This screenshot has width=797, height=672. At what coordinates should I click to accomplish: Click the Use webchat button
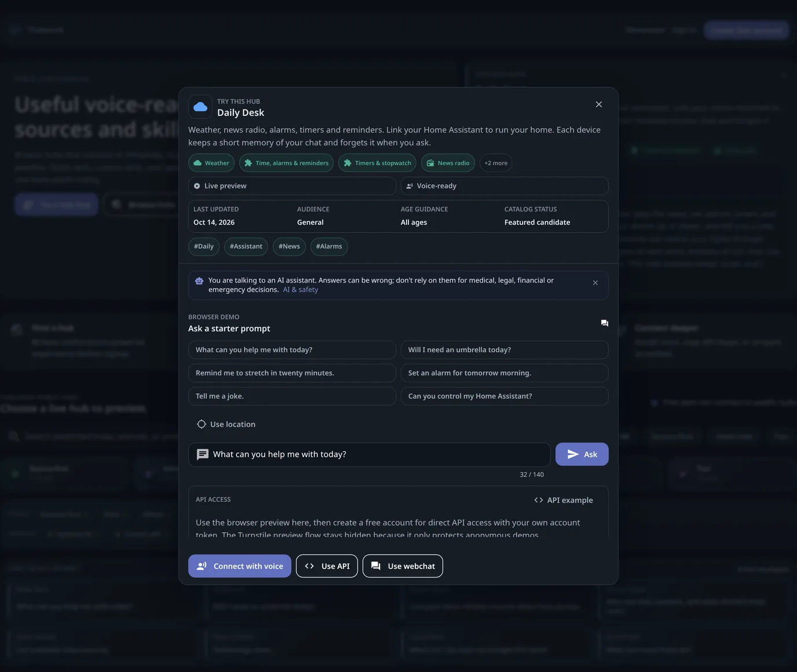(403, 566)
